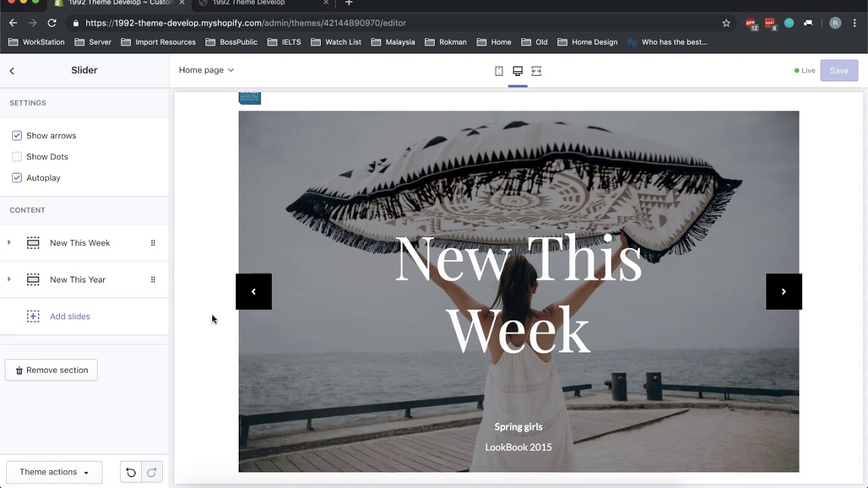Click 'Spring girls' caption text
This screenshot has width=868, height=488.
(518, 427)
